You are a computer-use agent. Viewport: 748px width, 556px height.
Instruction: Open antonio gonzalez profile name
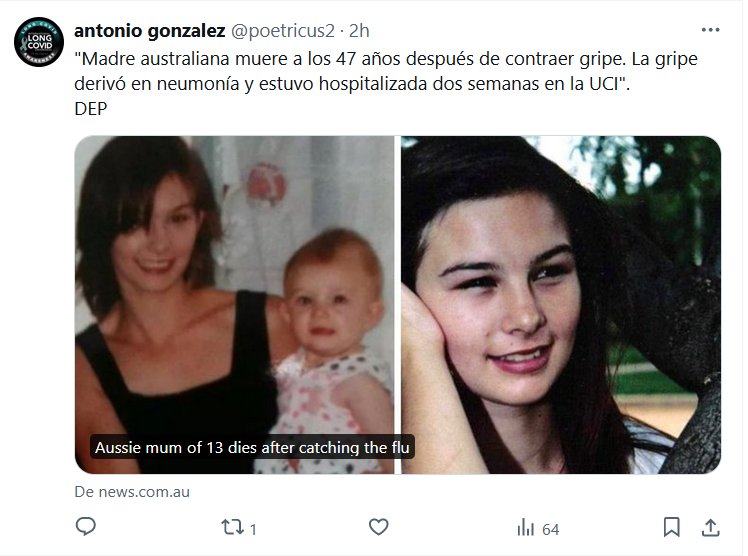tap(149, 31)
